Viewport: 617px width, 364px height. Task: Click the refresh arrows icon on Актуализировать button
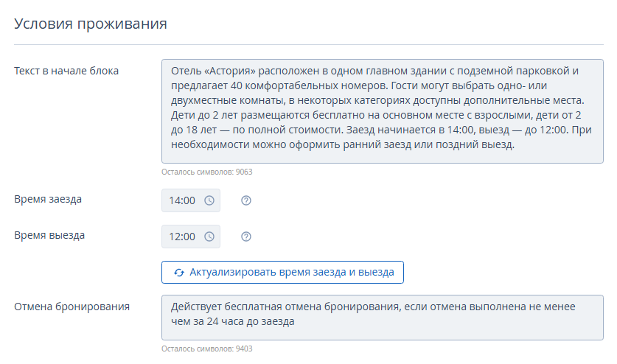pos(179,273)
